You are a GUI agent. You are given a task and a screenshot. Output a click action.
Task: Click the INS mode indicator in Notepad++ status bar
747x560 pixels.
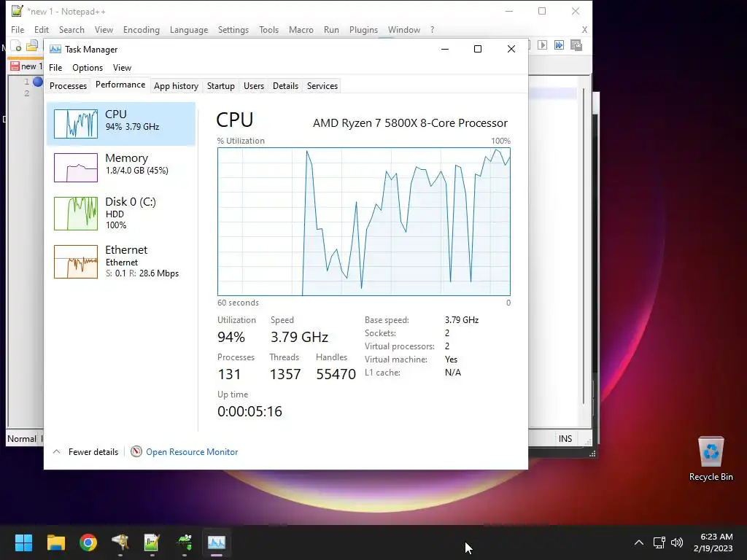pos(565,438)
